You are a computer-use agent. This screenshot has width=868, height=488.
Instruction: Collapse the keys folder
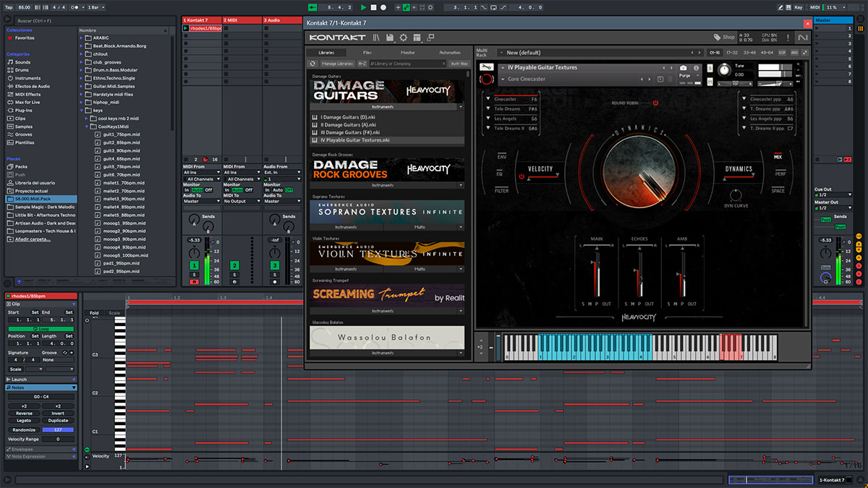tap(82, 110)
